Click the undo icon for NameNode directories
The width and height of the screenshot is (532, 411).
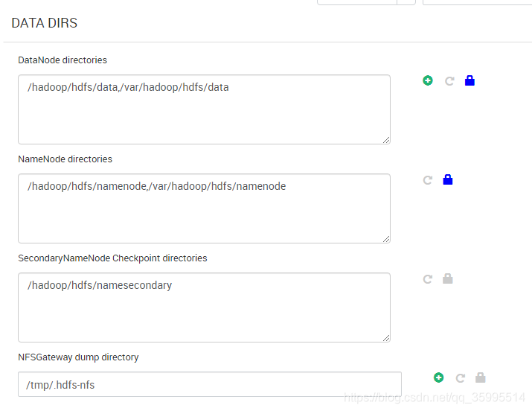pos(428,180)
